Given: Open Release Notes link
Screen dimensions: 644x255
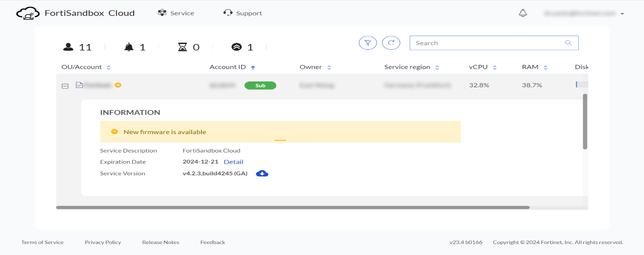Looking at the screenshot, I should tap(161, 242).
